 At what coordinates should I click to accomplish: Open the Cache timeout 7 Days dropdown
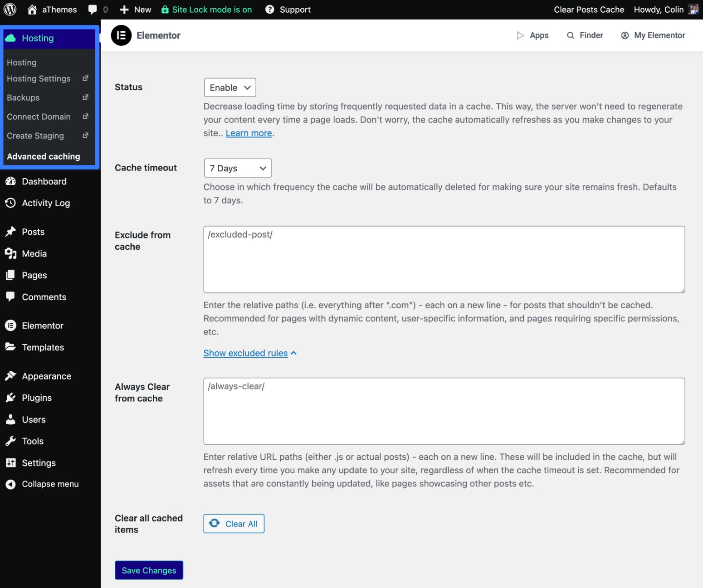click(x=238, y=168)
